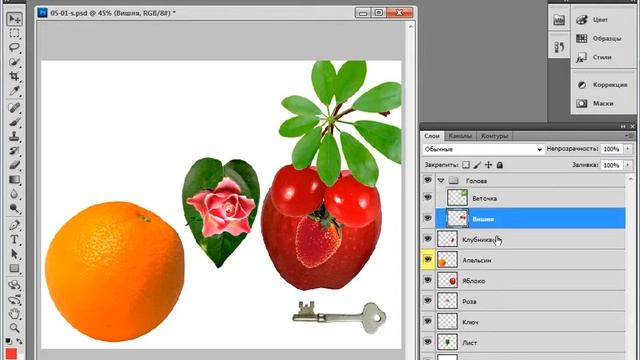Toggle lock all padlock icon
Viewport: 640px width, 360px height.
[x=500, y=165]
